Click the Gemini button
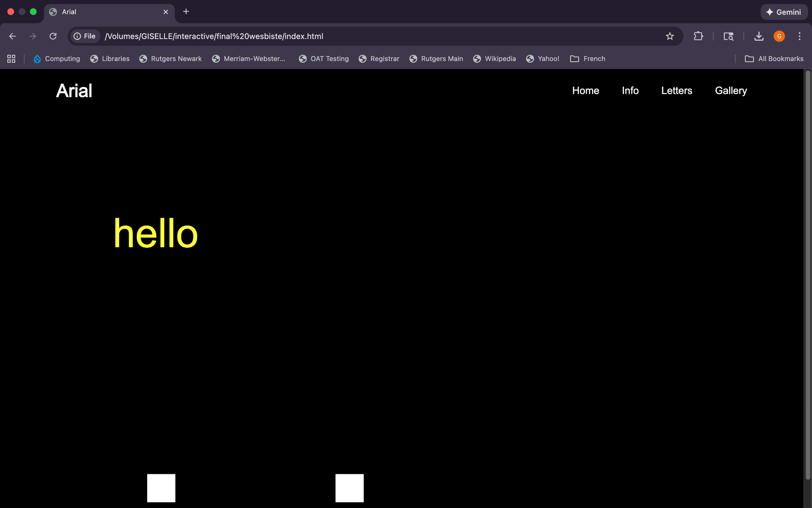This screenshot has width=812, height=508. pyautogui.click(x=784, y=12)
